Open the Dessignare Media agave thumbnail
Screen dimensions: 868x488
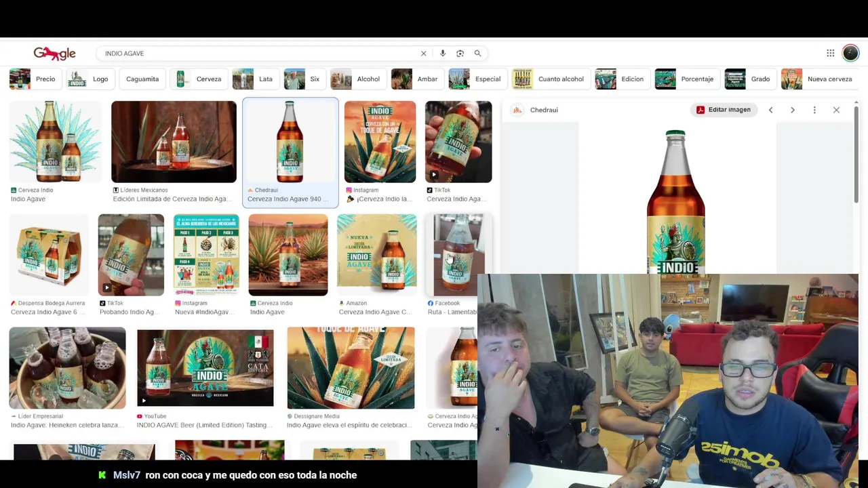[351, 368]
